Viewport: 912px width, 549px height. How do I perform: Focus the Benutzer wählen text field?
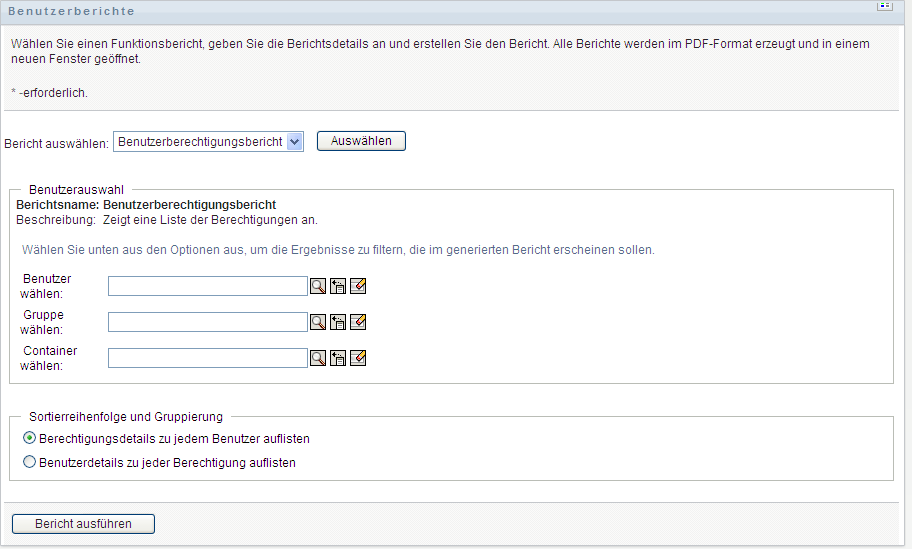tap(207, 286)
